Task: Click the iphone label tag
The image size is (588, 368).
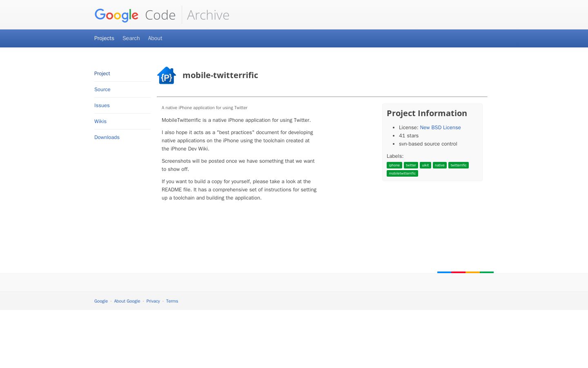Action: pyautogui.click(x=394, y=165)
